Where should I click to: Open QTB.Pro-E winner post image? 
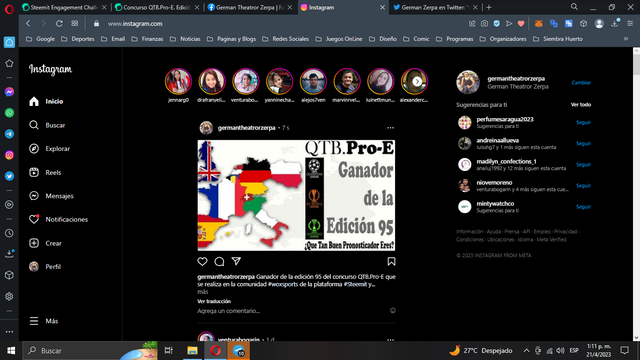(x=296, y=195)
